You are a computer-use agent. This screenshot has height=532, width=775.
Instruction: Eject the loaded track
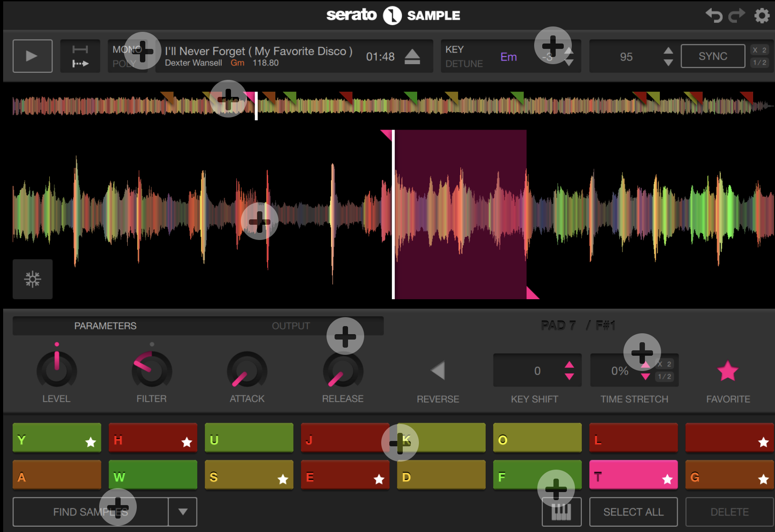click(412, 57)
